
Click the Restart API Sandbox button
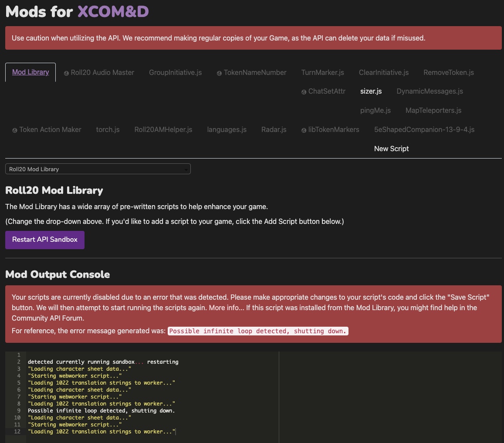click(x=45, y=240)
